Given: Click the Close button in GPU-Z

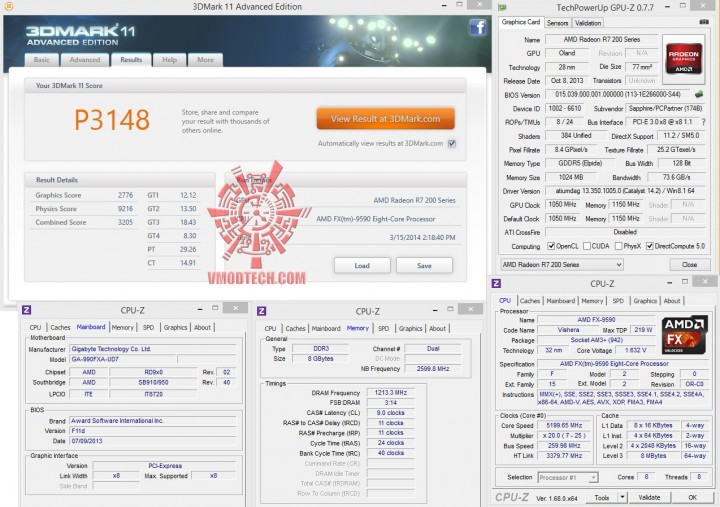Looking at the screenshot, I should click(689, 265).
